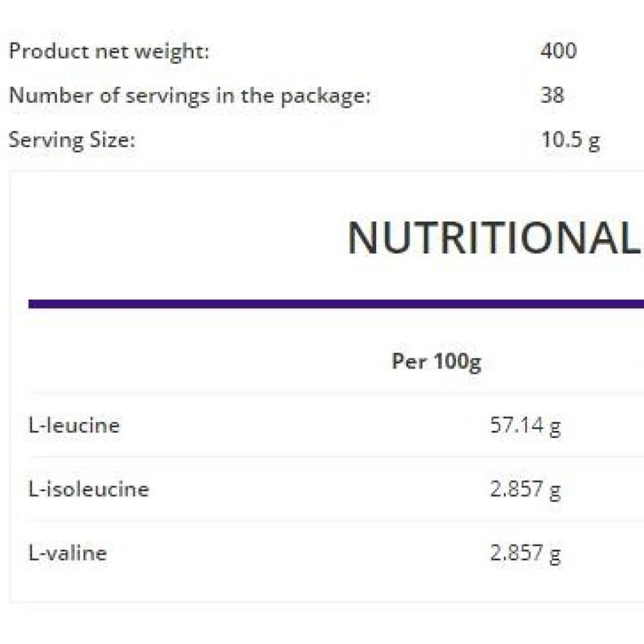
Task: Select the 400 net weight value
Action: pyautogui.click(x=558, y=51)
